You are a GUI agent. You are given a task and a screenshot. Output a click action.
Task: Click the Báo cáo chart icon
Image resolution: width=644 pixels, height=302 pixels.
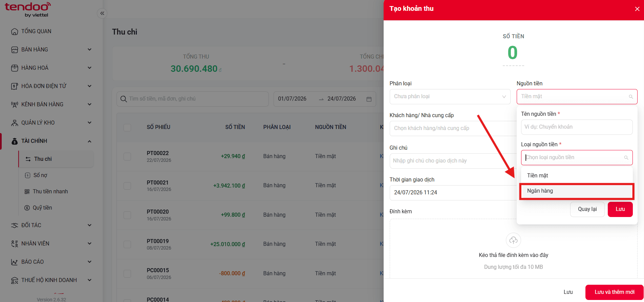pyautogui.click(x=15, y=262)
